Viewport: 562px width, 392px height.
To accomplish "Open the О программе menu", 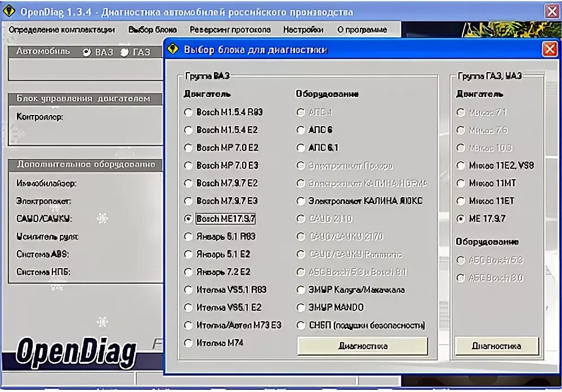I will 362,29.
